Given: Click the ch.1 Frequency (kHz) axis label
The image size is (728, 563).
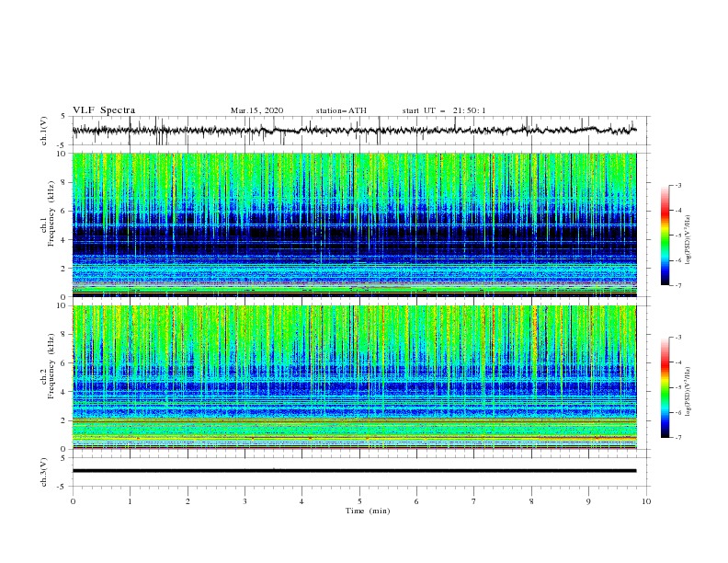Looking at the screenshot, I should coord(48,212).
